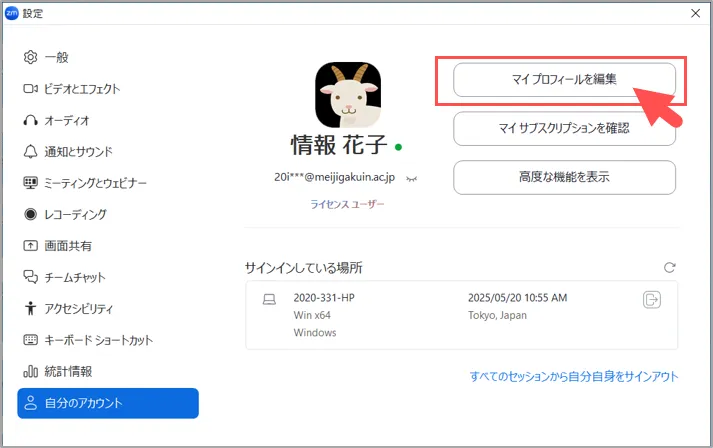Click the Meetings and Webinars monitor icon
The image size is (713, 448).
click(x=30, y=183)
